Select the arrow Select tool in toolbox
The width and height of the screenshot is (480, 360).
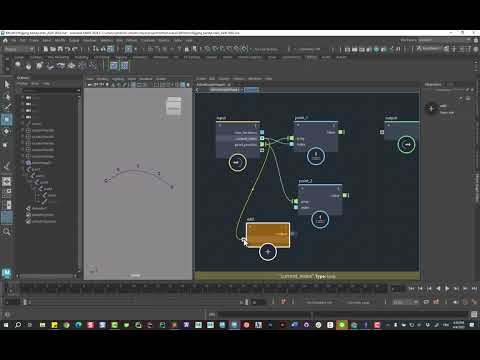click(7, 84)
